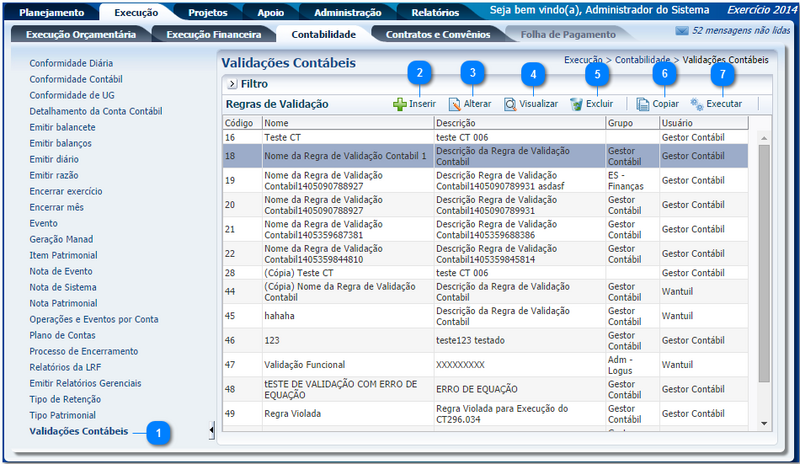Click the Alterar edit icon
The image size is (800, 464).
coord(455,104)
